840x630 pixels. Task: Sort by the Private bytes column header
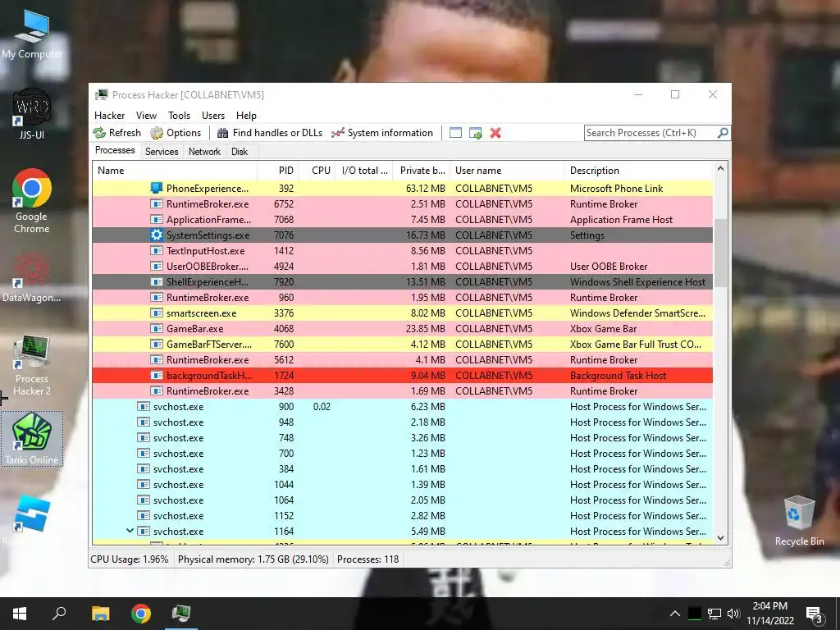[x=421, y=171]
